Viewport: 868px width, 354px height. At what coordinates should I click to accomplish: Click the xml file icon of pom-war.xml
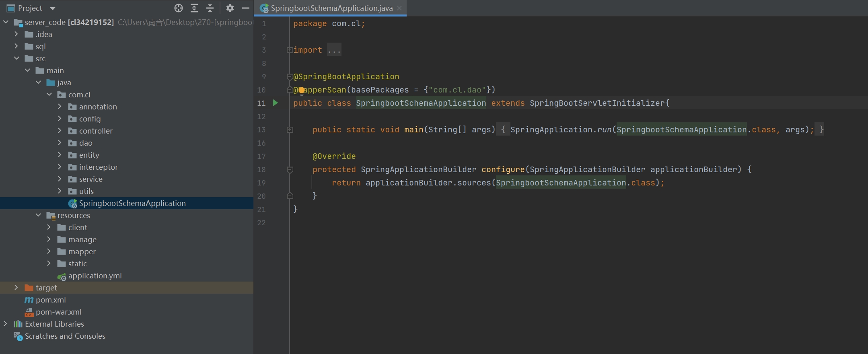point(29,312)
